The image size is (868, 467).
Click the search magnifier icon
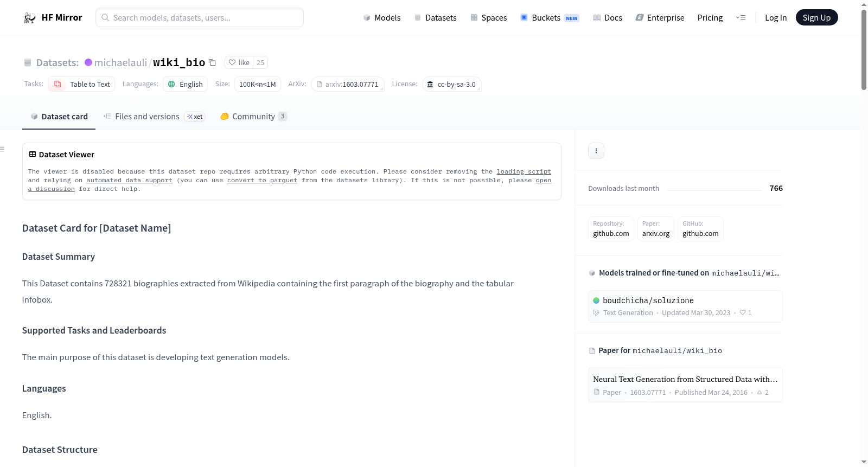point(105,17)
